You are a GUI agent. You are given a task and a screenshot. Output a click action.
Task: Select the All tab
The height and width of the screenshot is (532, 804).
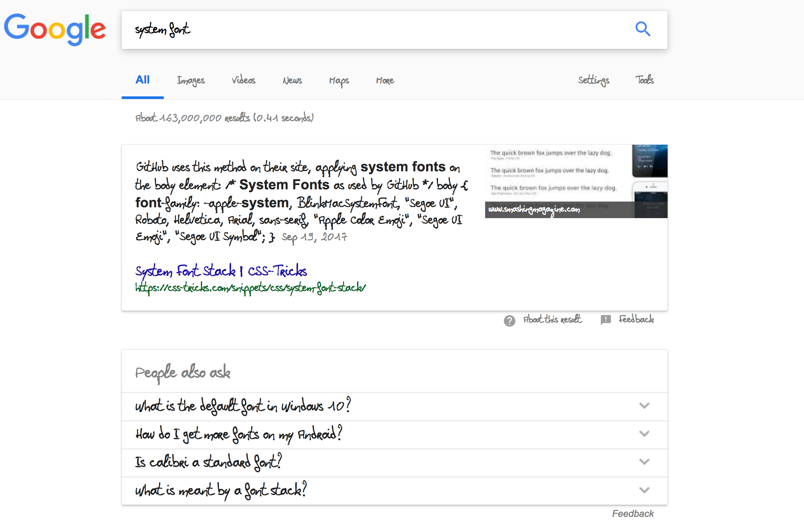(x=143, y=80)
